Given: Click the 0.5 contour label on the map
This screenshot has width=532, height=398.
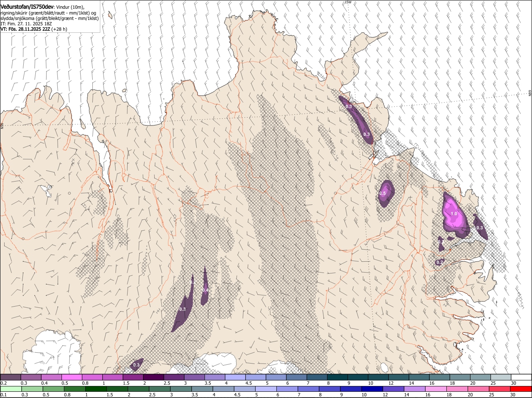Looking at the screenshot, I should pyautogui.click(x=383, y=194).
